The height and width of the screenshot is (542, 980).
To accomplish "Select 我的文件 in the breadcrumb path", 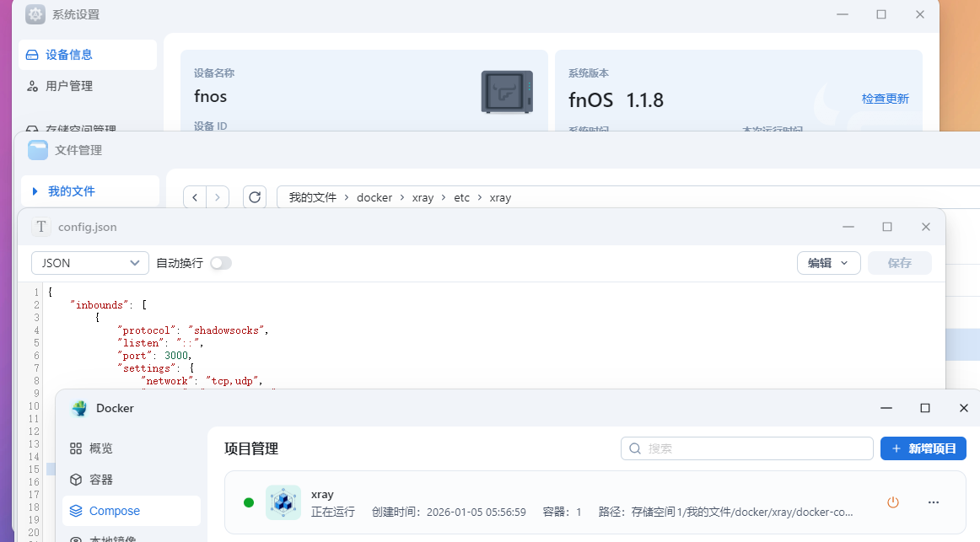I will (313, 197).
